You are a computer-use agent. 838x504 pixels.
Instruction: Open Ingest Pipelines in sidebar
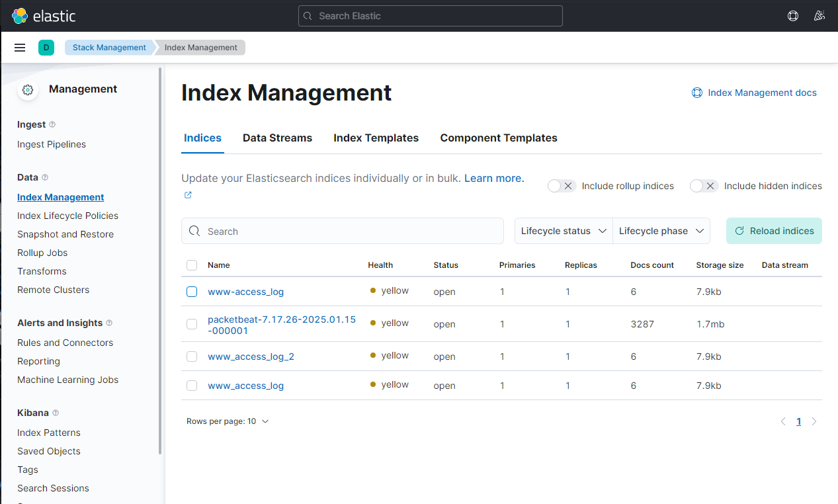click(x=52, y=144)
